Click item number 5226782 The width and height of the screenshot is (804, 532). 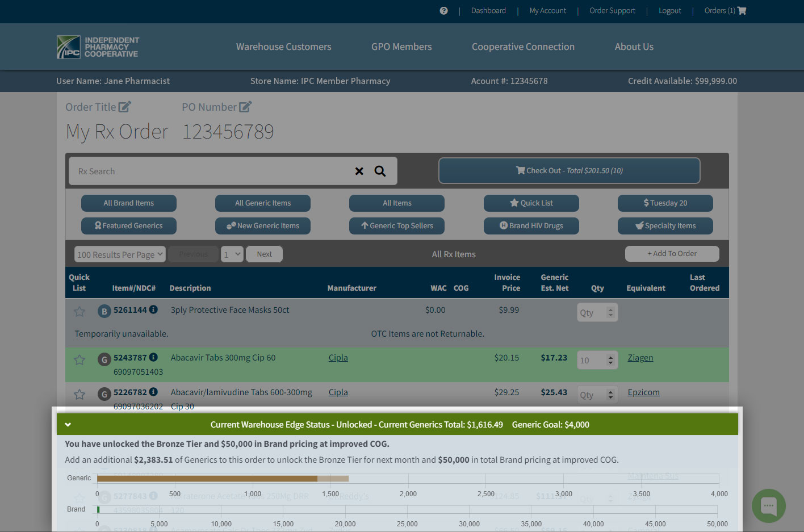[130, 392]
